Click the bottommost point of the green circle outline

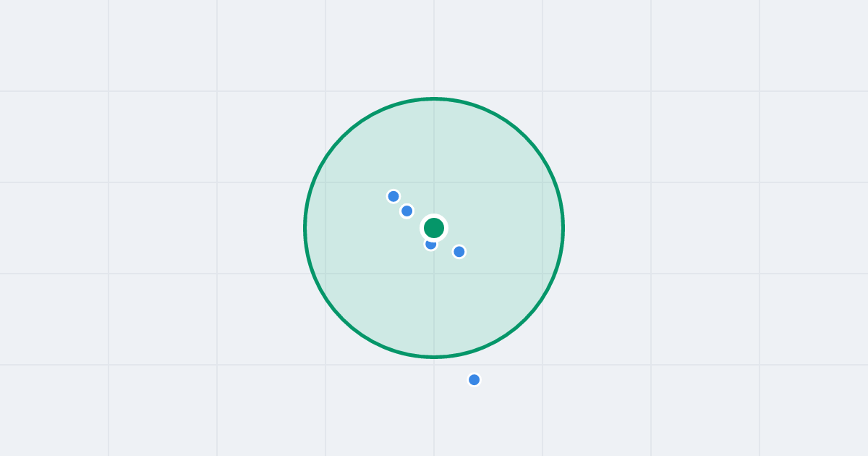(434, 357)
